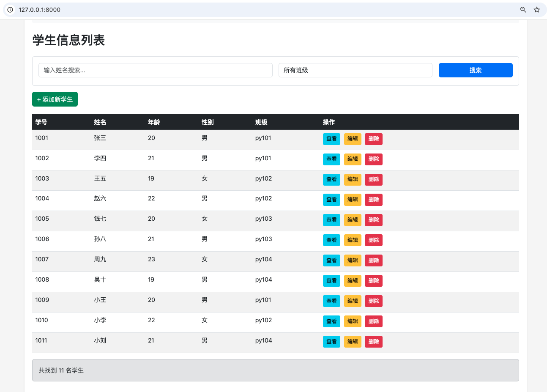Click the 学号 column header
547x392 pixels.
coord(41,122)
